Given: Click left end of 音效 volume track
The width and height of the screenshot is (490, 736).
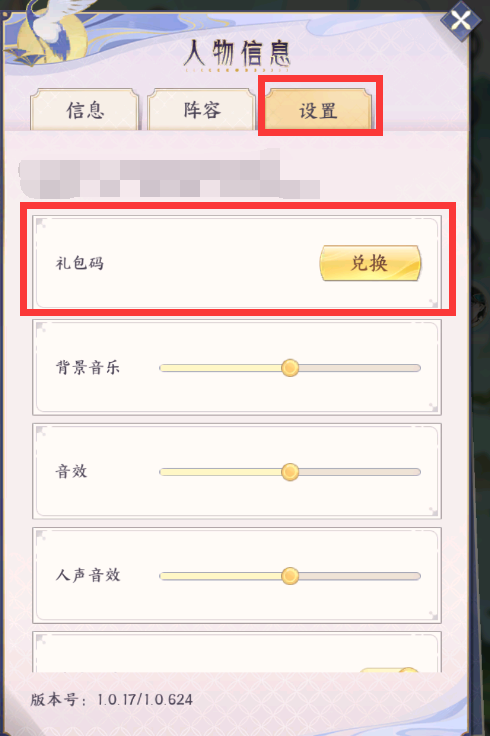Looking at the screenshot, I should tap(165, 472).
